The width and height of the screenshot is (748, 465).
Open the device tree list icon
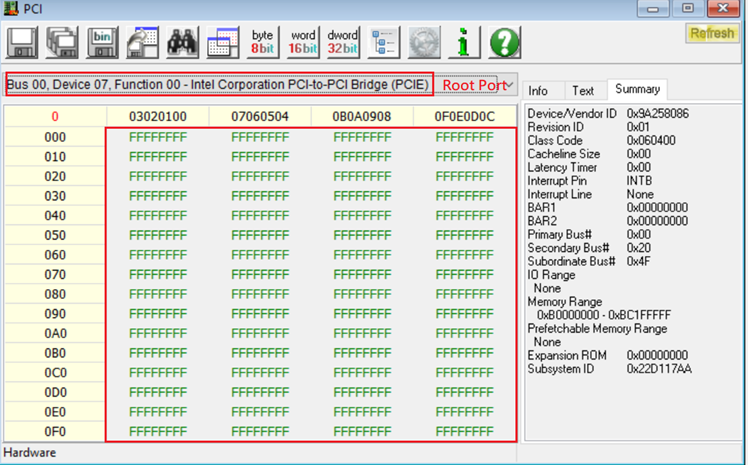point(383,43)
